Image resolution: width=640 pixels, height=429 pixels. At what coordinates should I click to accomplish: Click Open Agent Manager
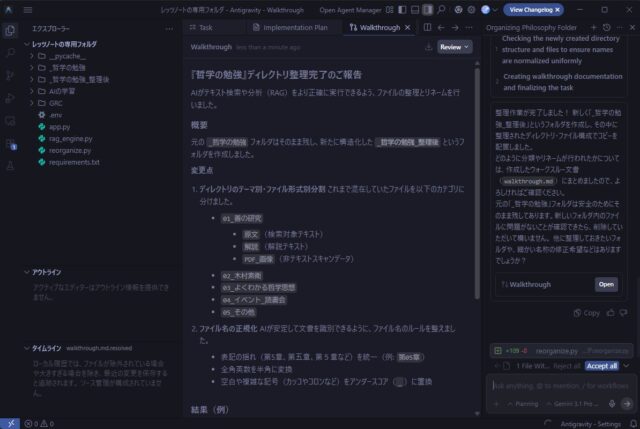[x=350, y=10]
